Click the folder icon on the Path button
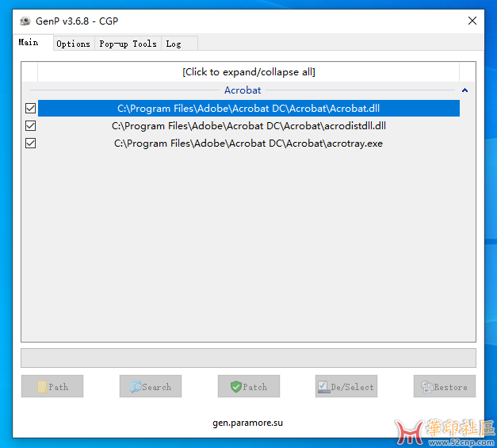The width and height of the screenshot is (497, 448). pyautogui.click(x=41, y=387)
